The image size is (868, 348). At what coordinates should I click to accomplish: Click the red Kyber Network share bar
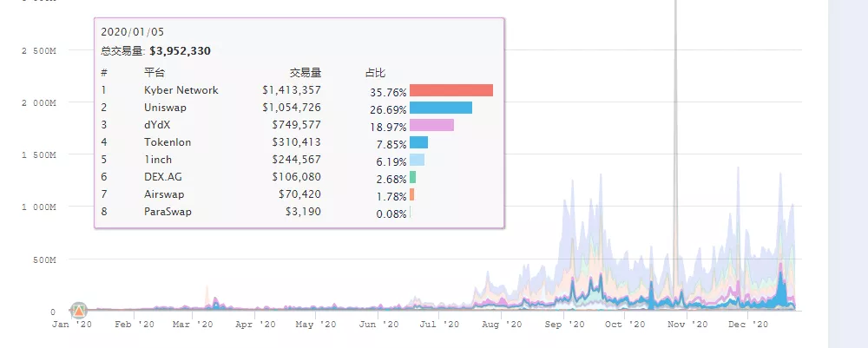[450, 90]
